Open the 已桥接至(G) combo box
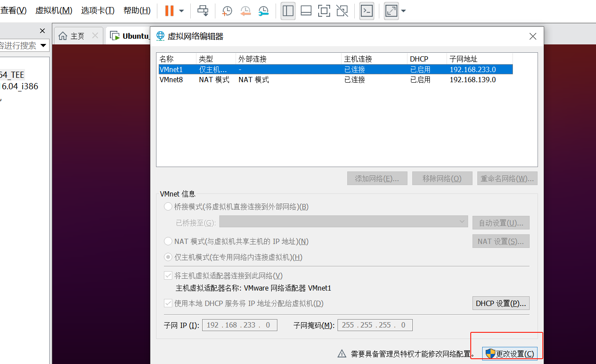This screenshot has width=596, height=364. [x=344, y=222]
